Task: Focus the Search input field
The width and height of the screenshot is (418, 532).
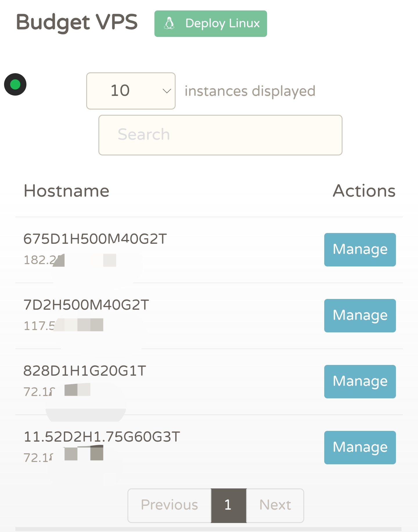Action: pos(220,135)
